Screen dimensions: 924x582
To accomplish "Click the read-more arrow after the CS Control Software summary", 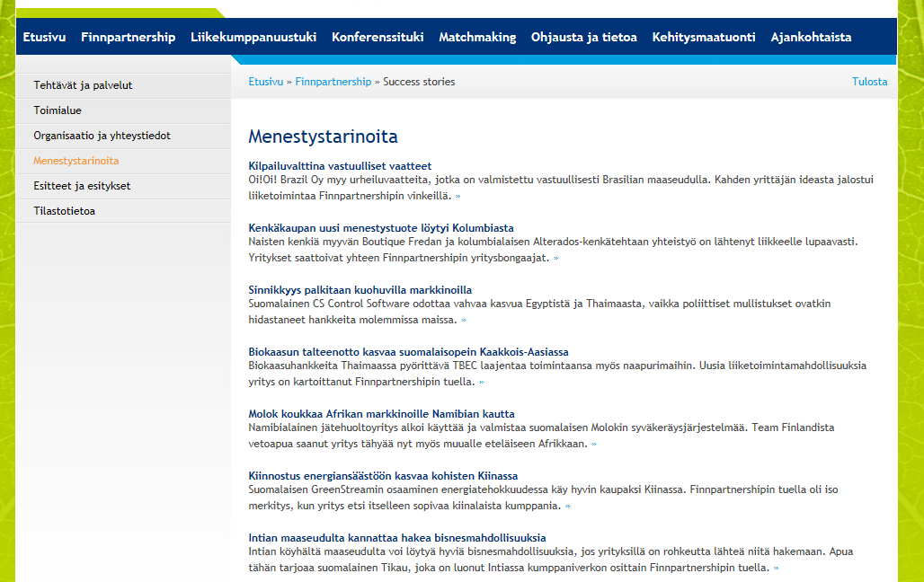I will 464,321.
